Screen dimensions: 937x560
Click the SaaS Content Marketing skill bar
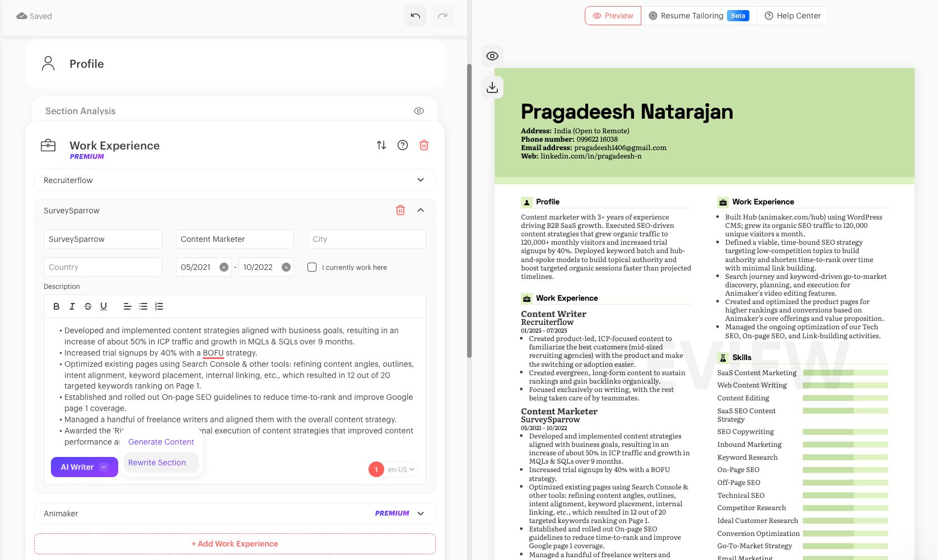click(x=845, y=372)
